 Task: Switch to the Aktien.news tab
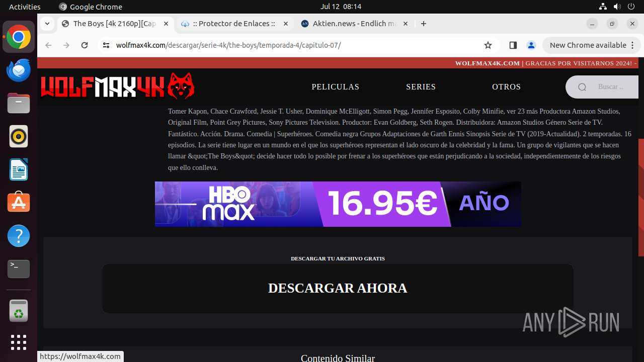(354, 24)
